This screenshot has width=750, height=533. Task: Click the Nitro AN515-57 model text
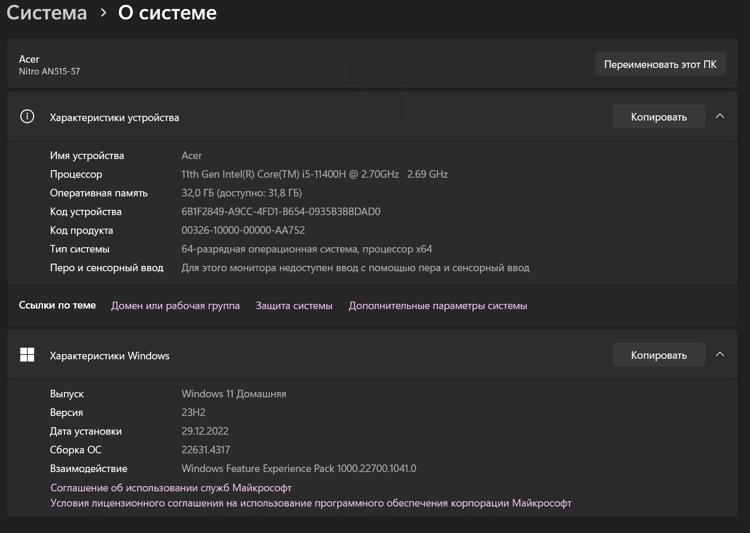click(x=49, y=72)
